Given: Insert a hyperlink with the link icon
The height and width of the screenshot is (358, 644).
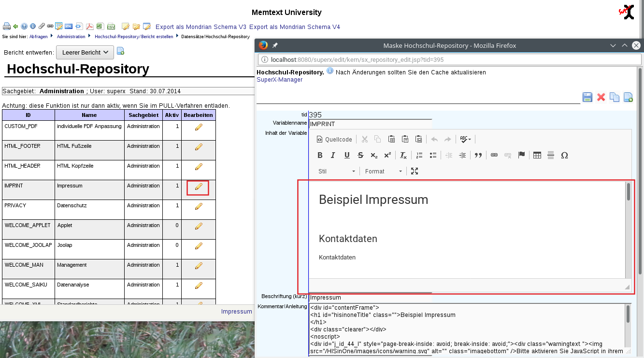Looking at the screenshot, I should 494,155.
